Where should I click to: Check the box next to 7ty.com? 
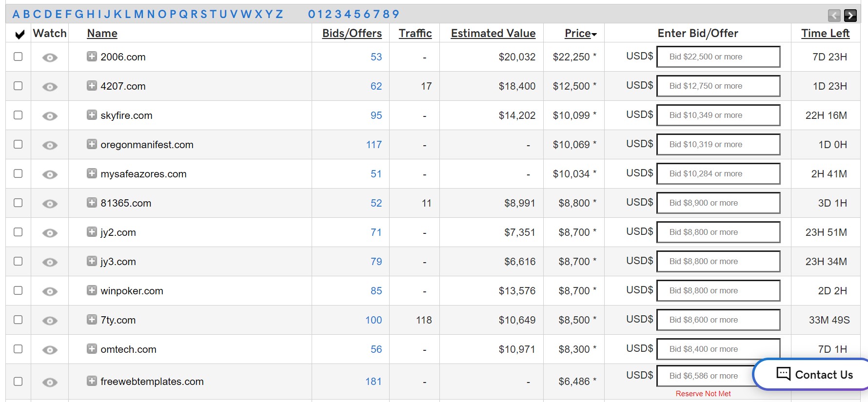click(18, 320)
